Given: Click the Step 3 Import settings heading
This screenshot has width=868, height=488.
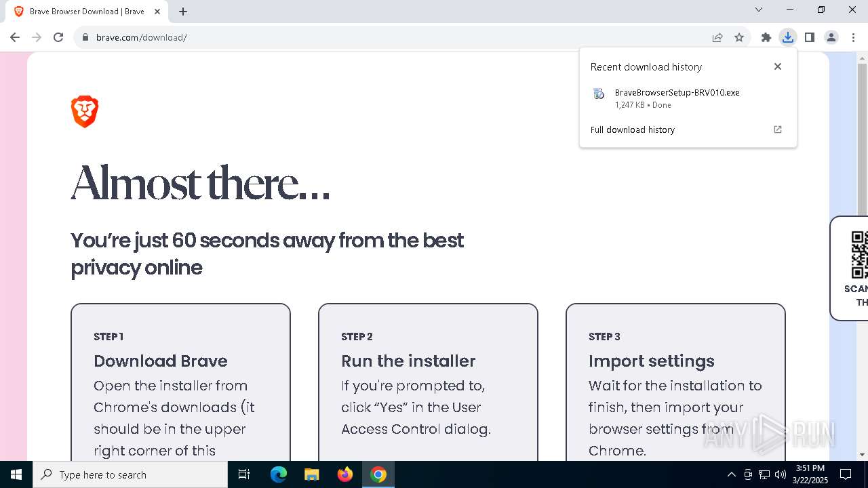Looking at the screenshot, I should tap(652, 361).
